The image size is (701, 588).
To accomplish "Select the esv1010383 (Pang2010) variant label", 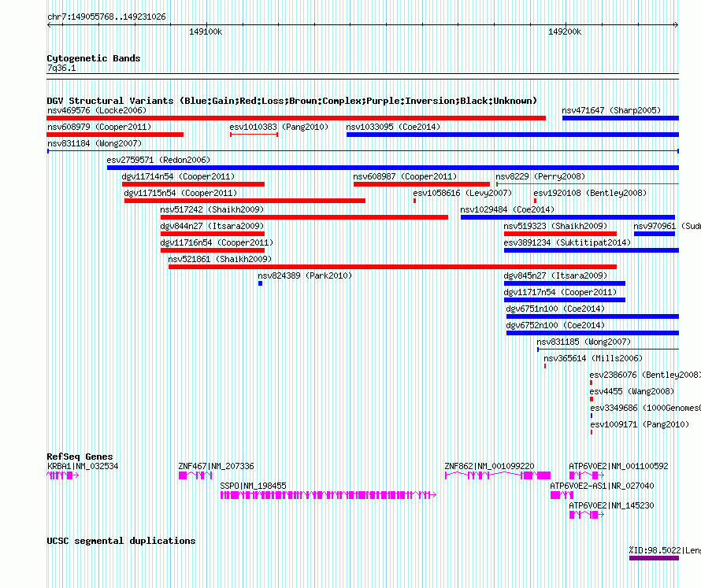I will pyautogui.click(x=279, y=127).
